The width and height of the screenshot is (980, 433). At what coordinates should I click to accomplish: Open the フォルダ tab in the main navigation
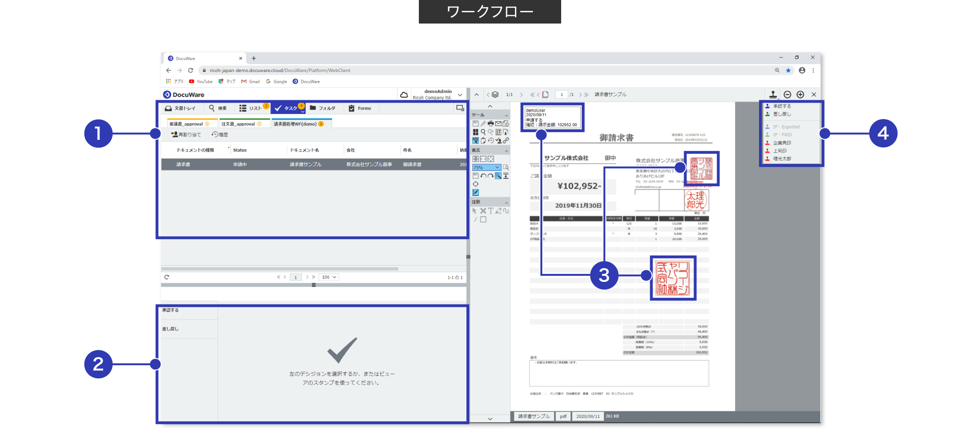pyautogui.click(x=325, y=108)
